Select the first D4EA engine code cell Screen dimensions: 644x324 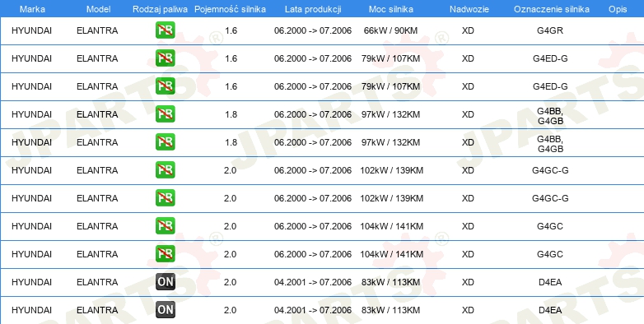tap(550, 282)
